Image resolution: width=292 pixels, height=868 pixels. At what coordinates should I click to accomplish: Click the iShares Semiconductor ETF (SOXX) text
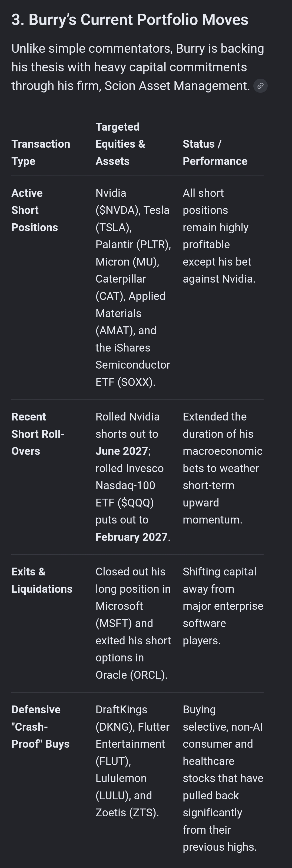pos(133,365)
